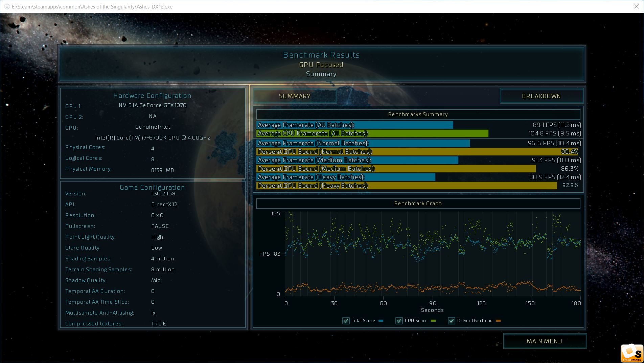Click the application icon in the title bar
The image size is (644, 363).
(6, 6)
